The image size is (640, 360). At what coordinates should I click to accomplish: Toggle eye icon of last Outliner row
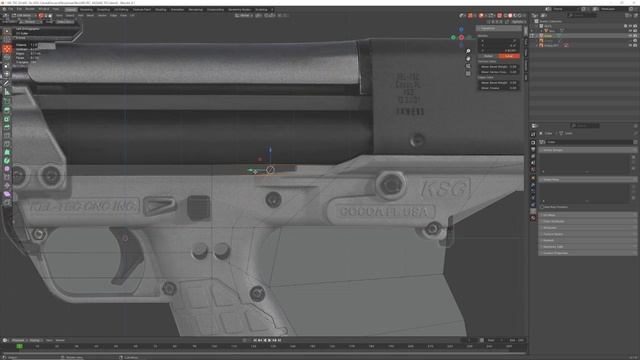point(631,45)
